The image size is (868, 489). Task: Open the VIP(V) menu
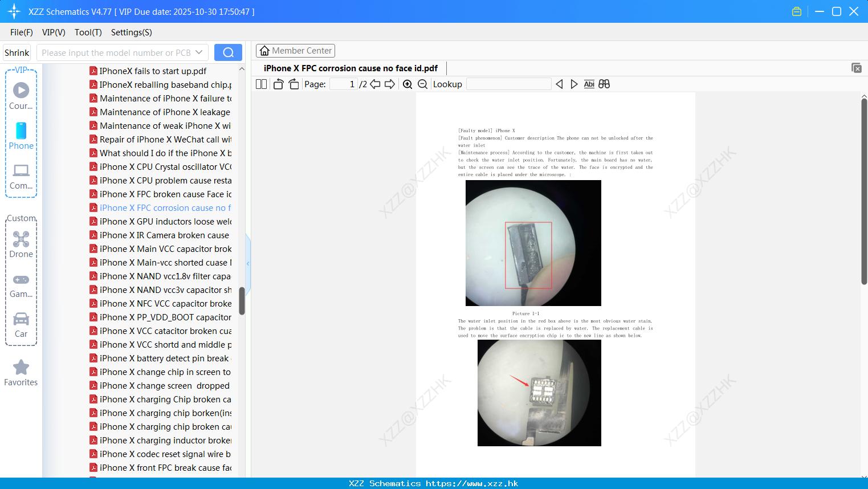54,32
